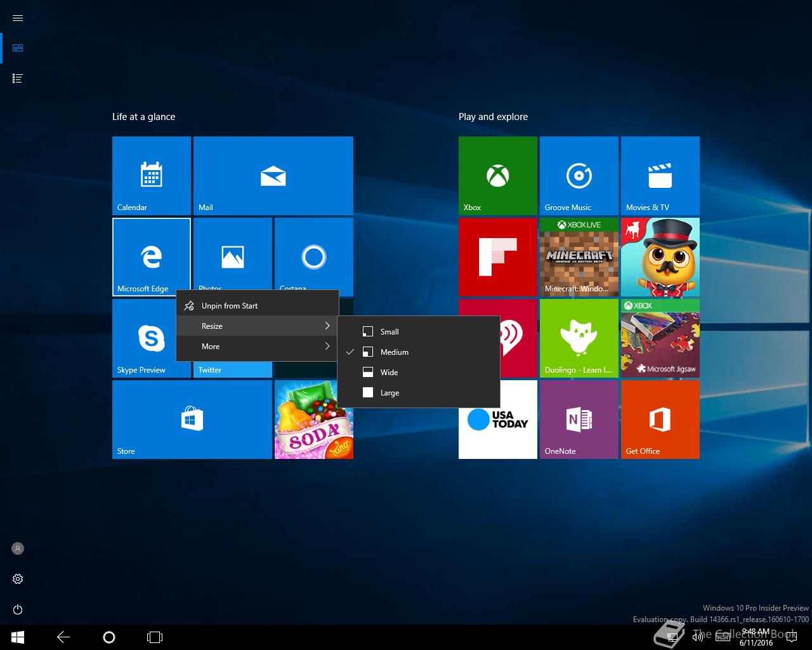Launch the Microsoft Edge tile
The image size is (812, 650).
[152, 257]
